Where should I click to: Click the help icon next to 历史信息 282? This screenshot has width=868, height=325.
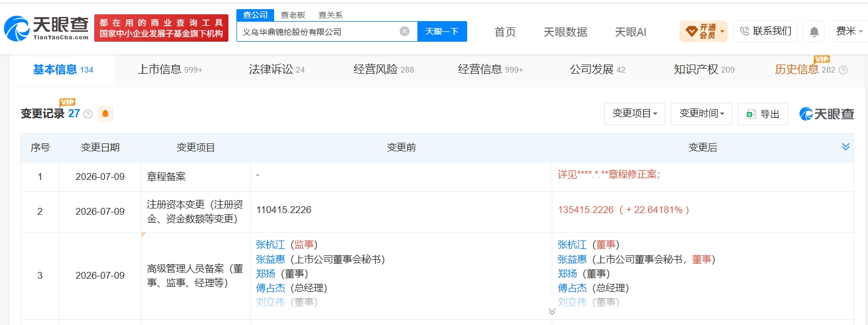tap(843, 70)
